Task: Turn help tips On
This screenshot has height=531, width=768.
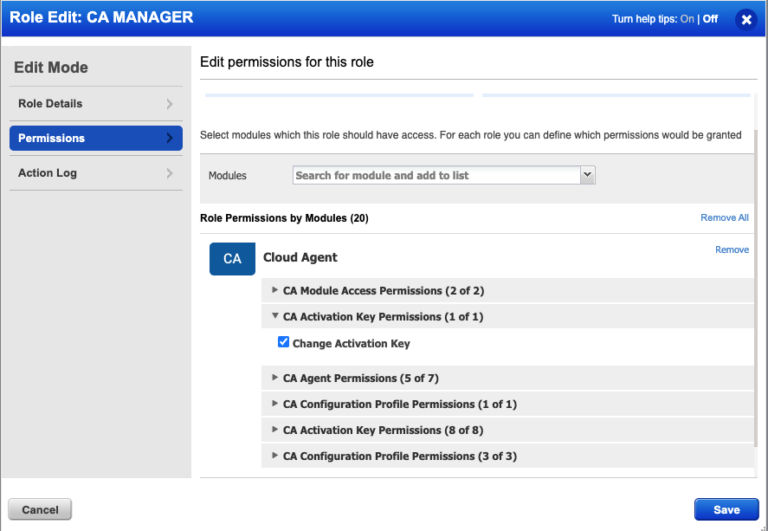Action: pos(687,19)
